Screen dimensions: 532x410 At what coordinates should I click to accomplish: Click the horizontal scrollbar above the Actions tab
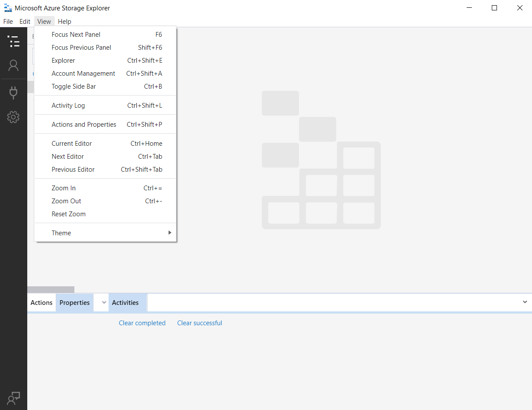51,288
